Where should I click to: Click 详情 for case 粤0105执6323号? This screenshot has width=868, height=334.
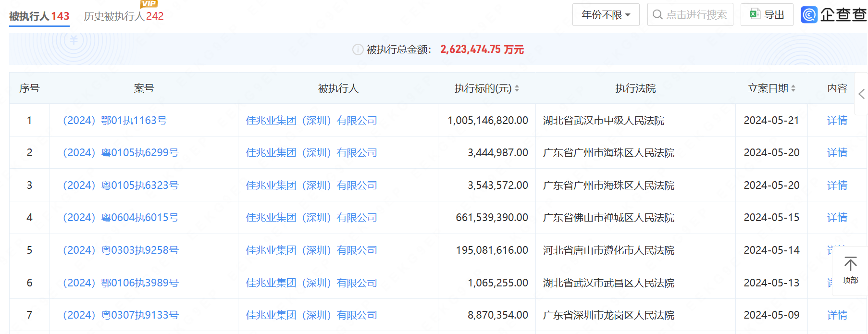837,185
